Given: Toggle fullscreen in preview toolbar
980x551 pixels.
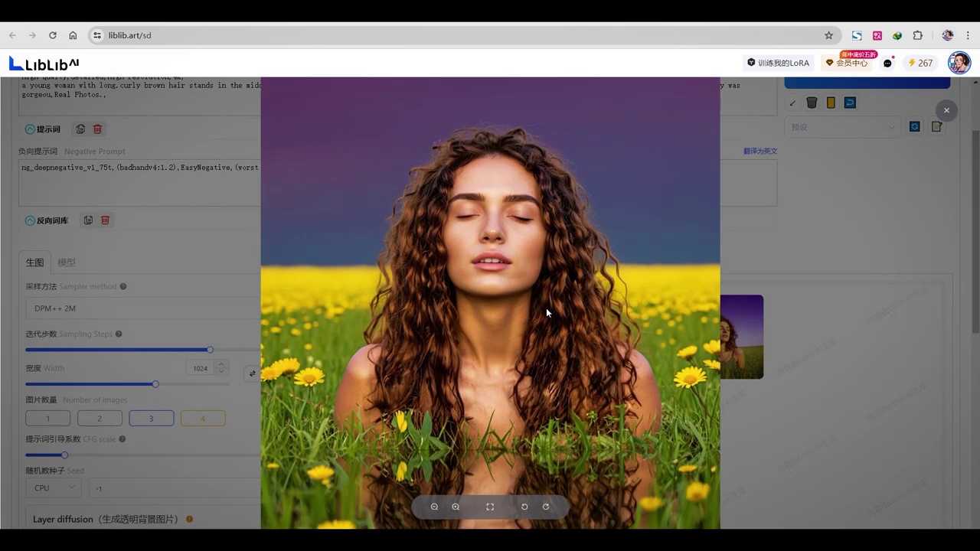Looking at the screenshot, I should click(490, 507).
